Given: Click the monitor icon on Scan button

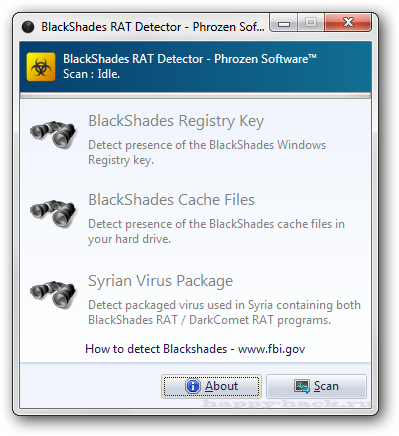Looking at the screenshot, I should point(302,387).
